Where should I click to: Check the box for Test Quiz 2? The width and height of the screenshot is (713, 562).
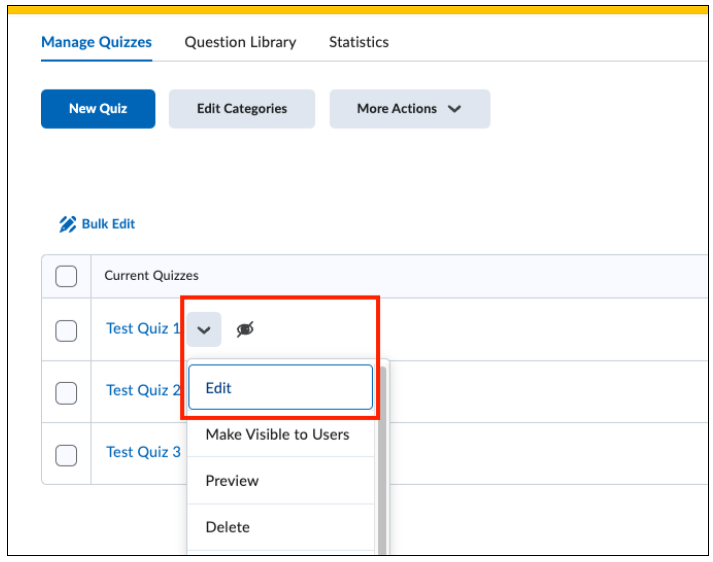[x=66, y=393]
